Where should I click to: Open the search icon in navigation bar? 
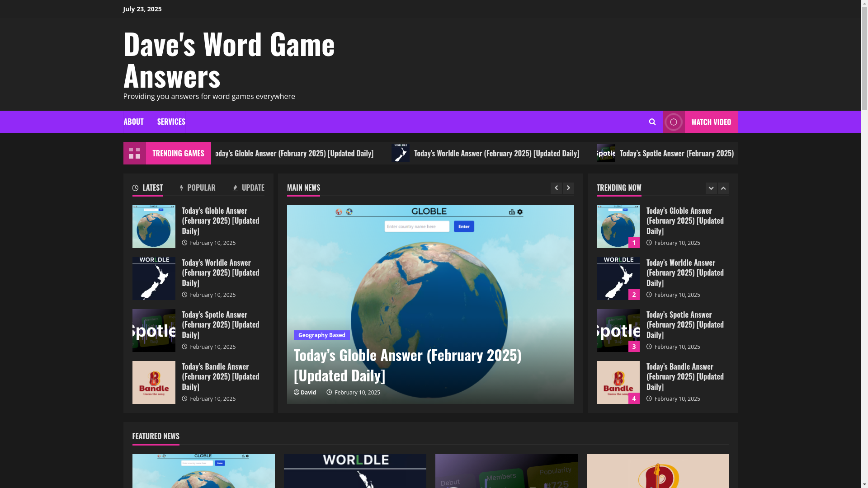click(x=652, y=122)
